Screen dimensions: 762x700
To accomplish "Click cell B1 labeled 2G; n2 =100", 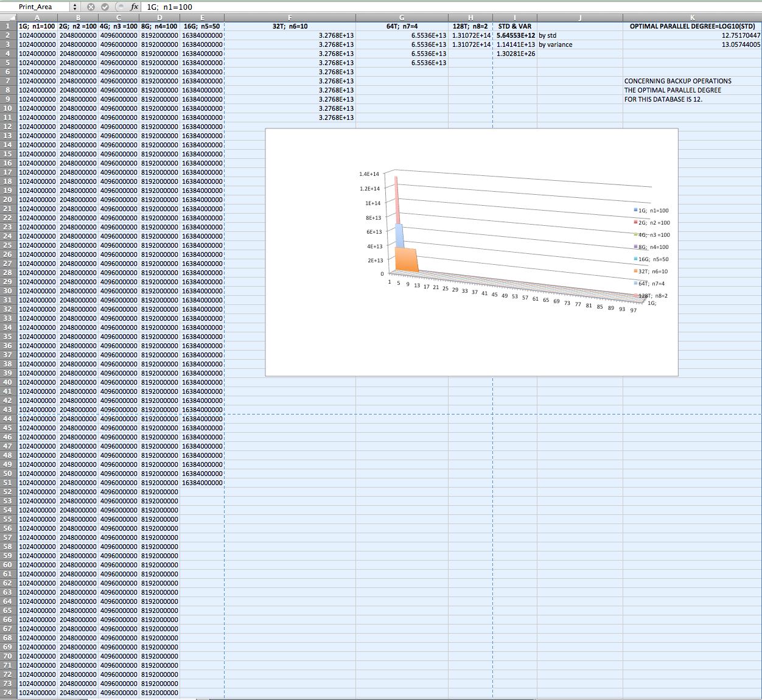I will pyautogui.click(x=78, y=26).
